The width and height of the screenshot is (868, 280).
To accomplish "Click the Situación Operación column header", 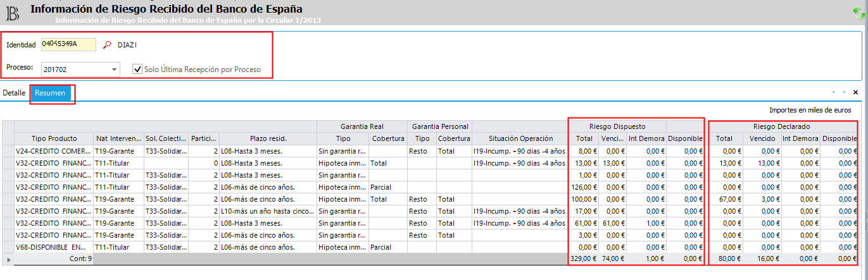I will pyautogui.click(x=520, y=138).
